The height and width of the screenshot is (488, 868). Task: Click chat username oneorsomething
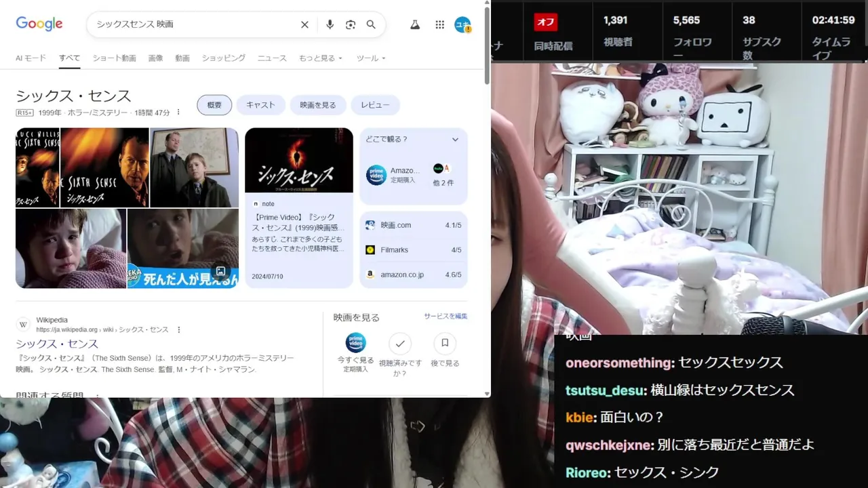click(x=618, y=363)
